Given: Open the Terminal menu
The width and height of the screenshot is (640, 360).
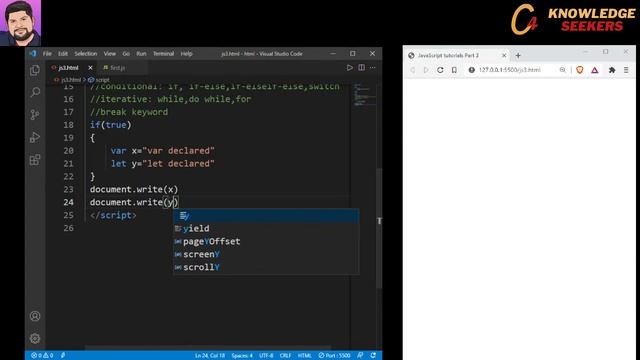Looking at the screenshot, I should pyautogui.click(x=163, y=53).
